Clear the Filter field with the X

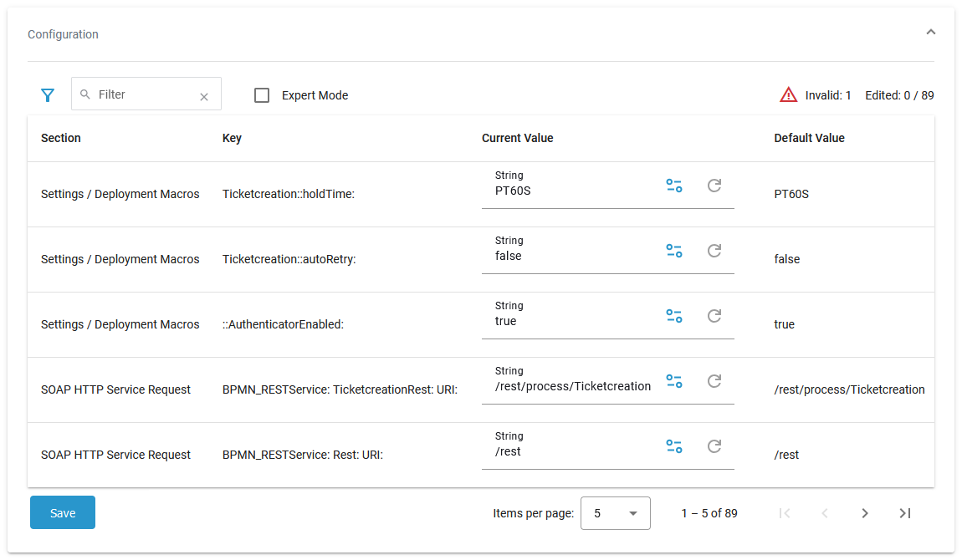pyautogui.click(x=203, y=97)
